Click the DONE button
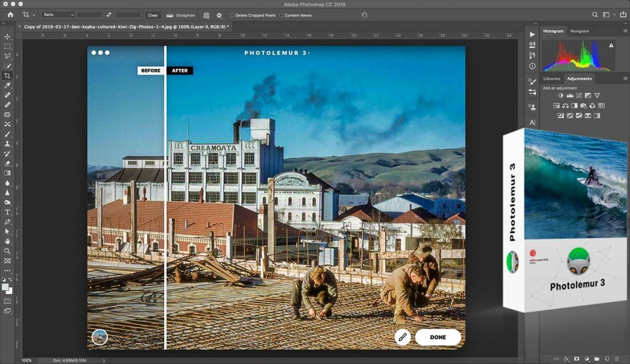The height and width of the screenshot is (364, 630). coord(437,337)
